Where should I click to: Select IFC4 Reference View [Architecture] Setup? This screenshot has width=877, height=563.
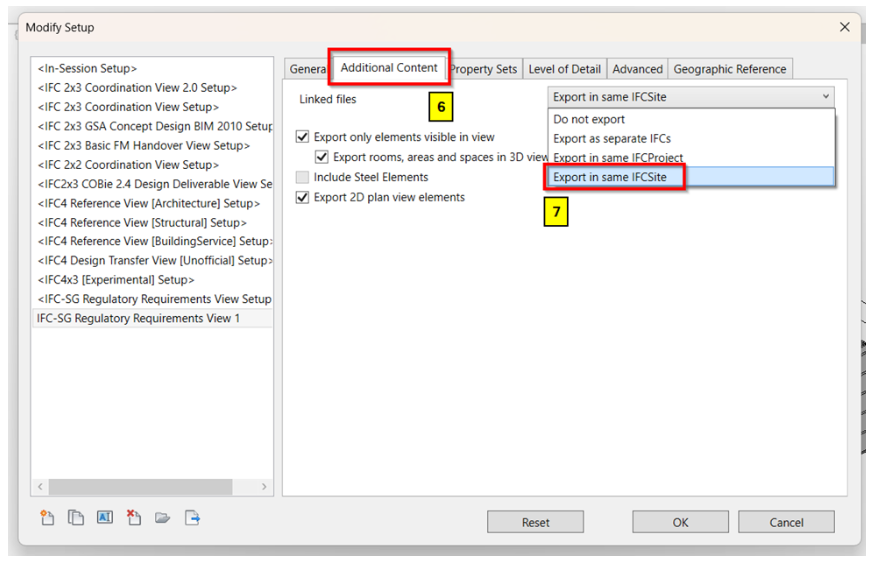[x=141, y=203]
